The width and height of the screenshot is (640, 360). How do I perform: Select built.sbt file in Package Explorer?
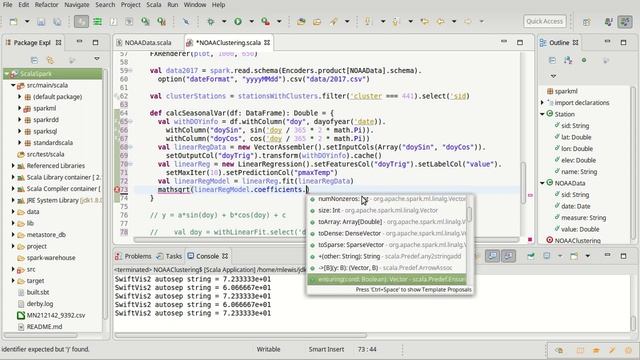pos(38,292)
